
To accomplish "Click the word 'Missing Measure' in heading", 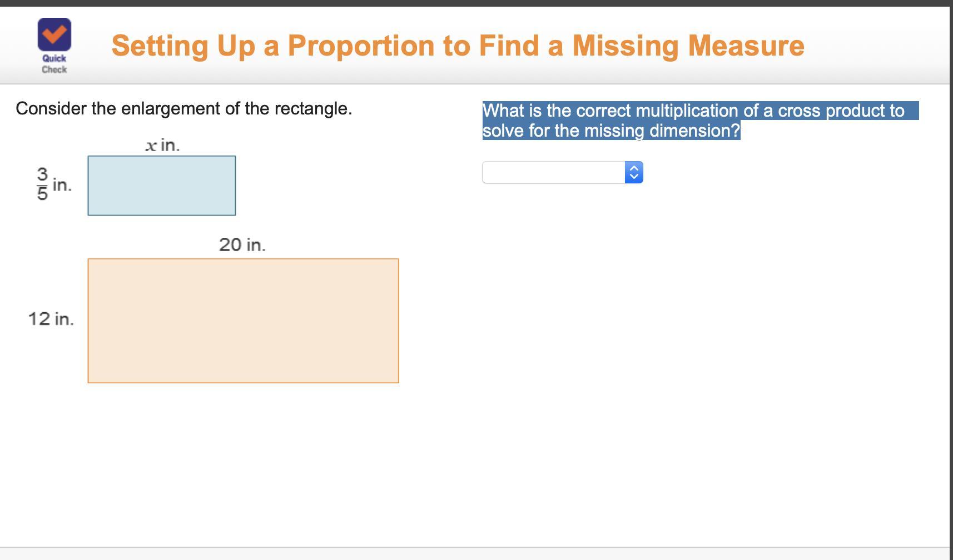I will click(x=688, y=46).
